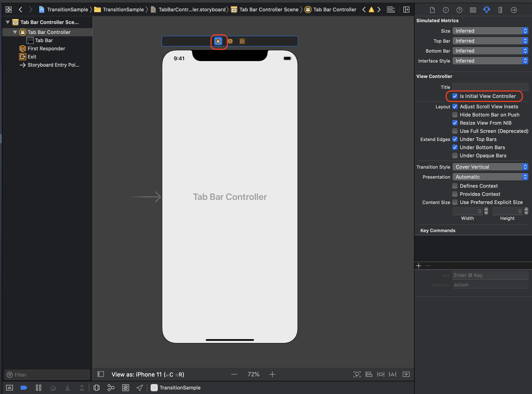Open the Transition Style dropdown
The image size is (532, 394).
(490, 167)
